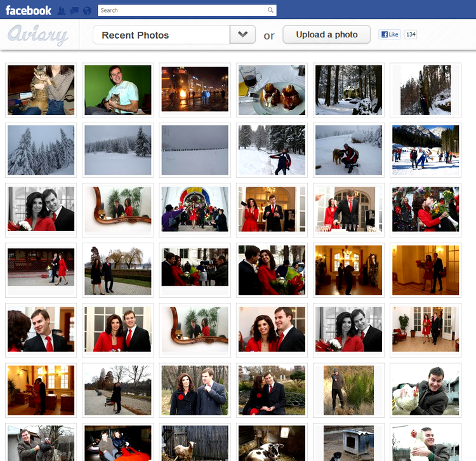Select dark snowy forest photo
Image resolution: width=476 pixels, height=461 pixels.
[348, 90]
